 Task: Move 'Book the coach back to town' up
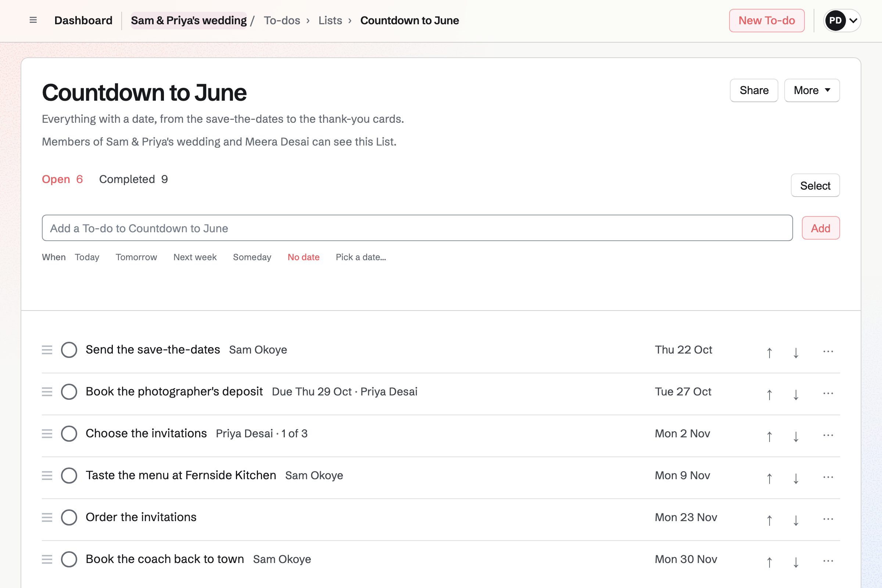770,563
